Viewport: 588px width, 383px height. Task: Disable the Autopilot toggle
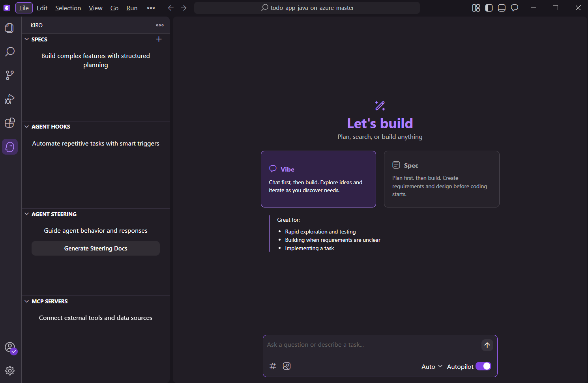pyautogui.click(x=483, y=366)
